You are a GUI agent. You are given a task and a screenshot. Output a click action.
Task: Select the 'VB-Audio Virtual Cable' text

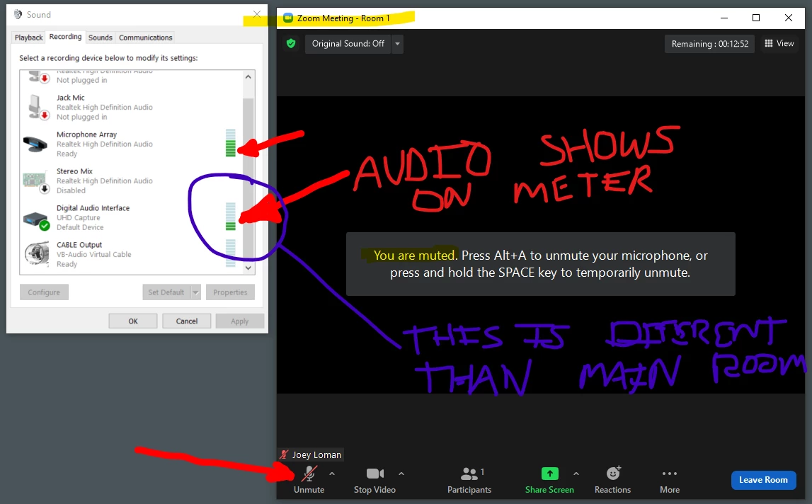coord(93,254)
